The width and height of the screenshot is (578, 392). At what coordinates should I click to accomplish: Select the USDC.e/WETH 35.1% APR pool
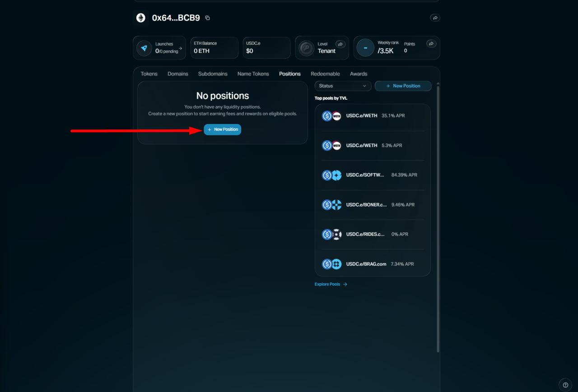[373, 116]
